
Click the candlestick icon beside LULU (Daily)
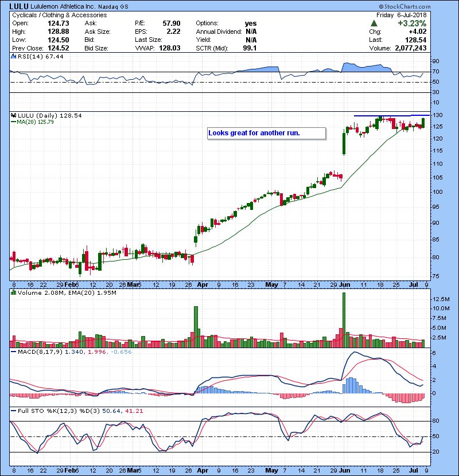tap(14, 115)
